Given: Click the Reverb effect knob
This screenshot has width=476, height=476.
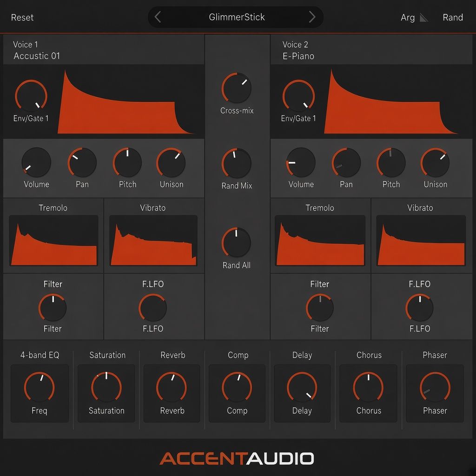Looking at the screenshot, I should click(172, 387).
